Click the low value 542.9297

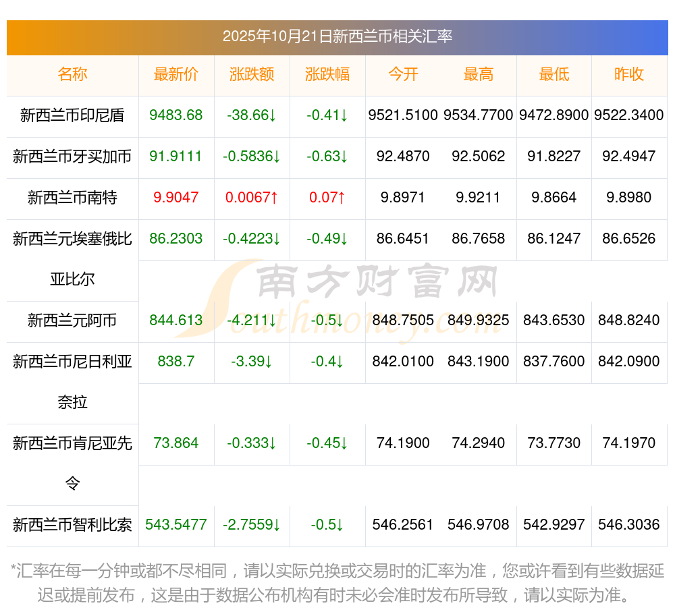pyautogui.click(x=554, y=524)
